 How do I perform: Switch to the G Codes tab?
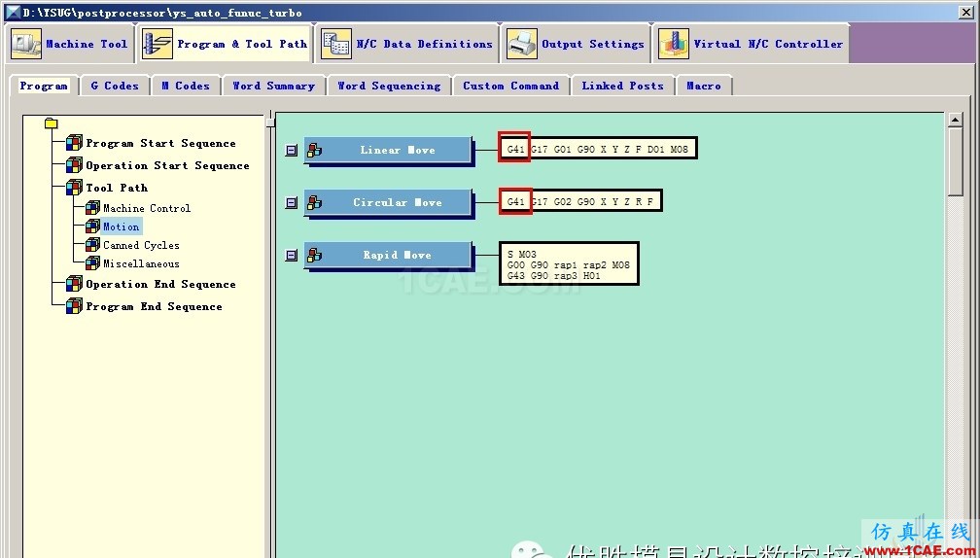pos(115,86)
